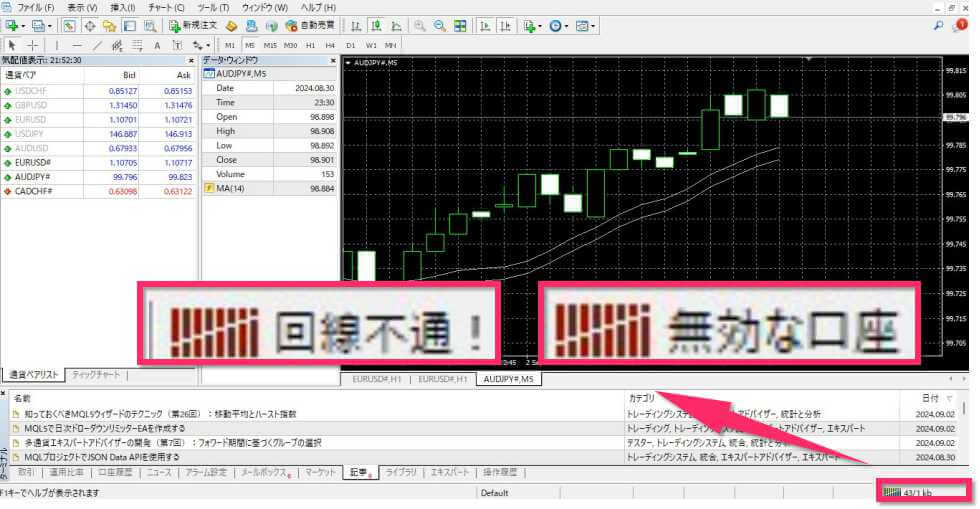The height and width of the screenshot is (509, 980).
Task: Toggle the Navigator star-folder icon
Action: (x=109, y=26)
